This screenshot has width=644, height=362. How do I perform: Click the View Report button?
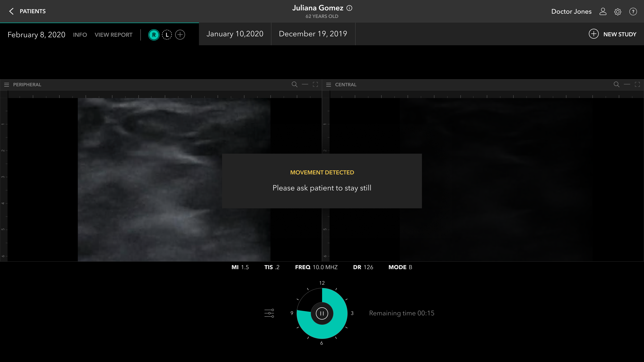[x=113, y=35]
